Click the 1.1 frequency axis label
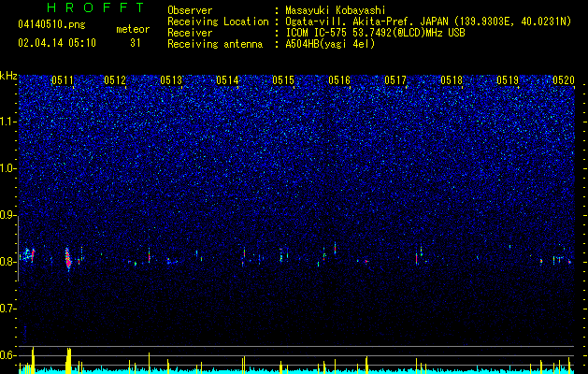588x374 pixels. click(x=8, y=122)
